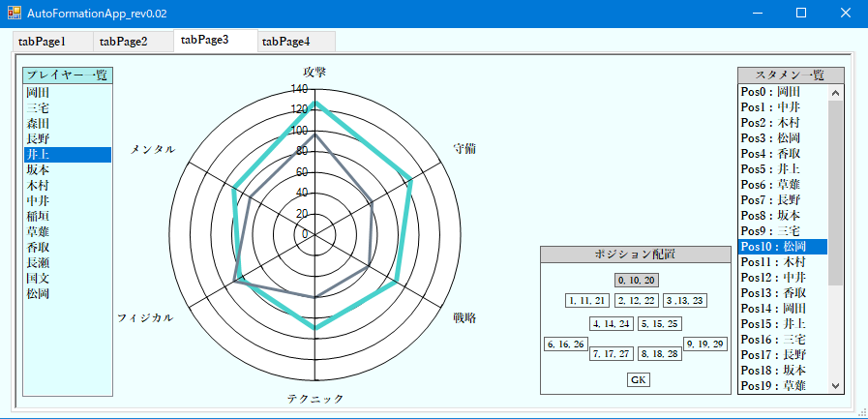Click starter row Pos18 : 坂本
The height and width of the screenshot is (419, 868).
coord(783,371)
